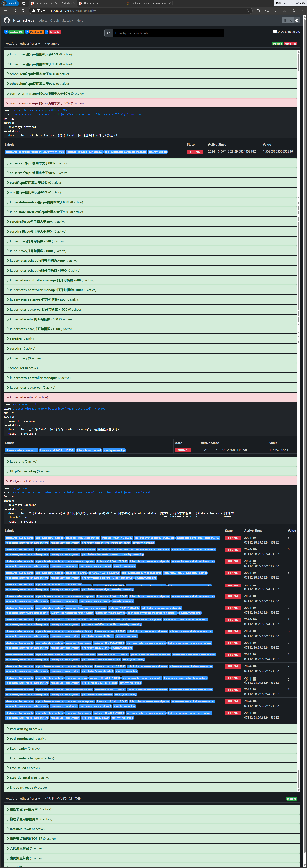Collapse the controller-manager的cpu使用率大于90% rule
Viewport: 307px width, 868px height.
(x=150, y=103)
